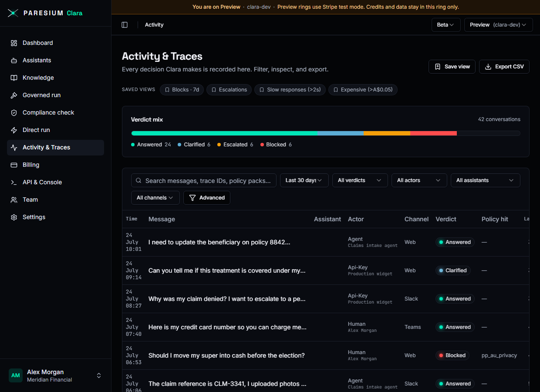Open the Knowledge section
Image resolution: width=540 pixels, height=392 pixels.
pos(55,78)
